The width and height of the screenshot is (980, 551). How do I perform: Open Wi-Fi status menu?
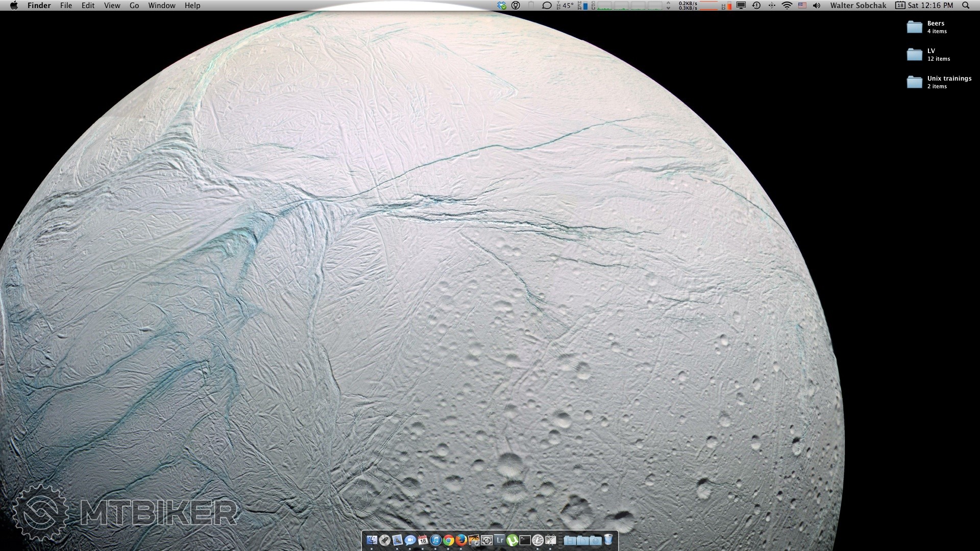(787, 6)
